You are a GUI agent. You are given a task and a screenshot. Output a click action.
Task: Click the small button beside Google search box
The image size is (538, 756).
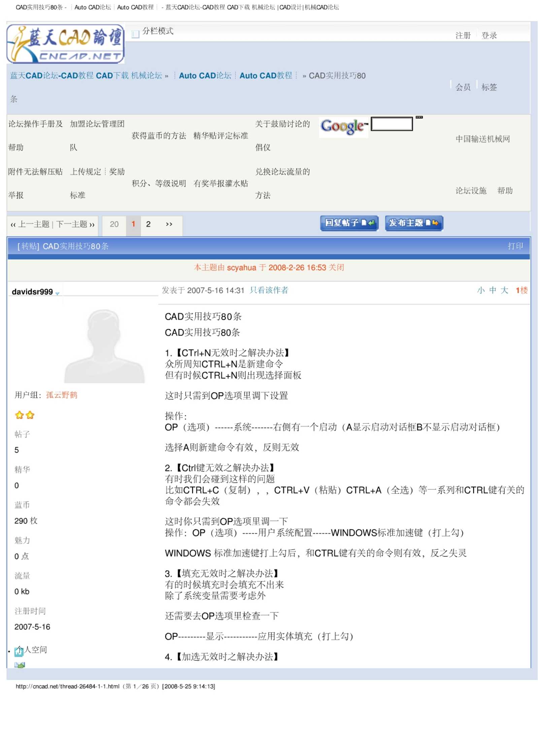(x=419, y=117)
